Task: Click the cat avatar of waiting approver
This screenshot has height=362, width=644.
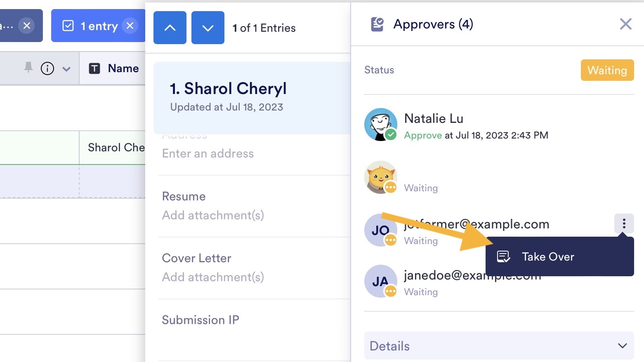Action: [x=380, y=177]
